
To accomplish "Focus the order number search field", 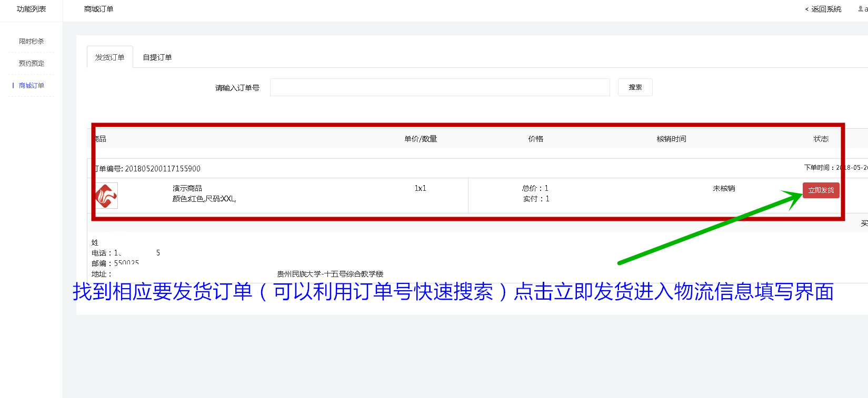I will click(440, 87).
